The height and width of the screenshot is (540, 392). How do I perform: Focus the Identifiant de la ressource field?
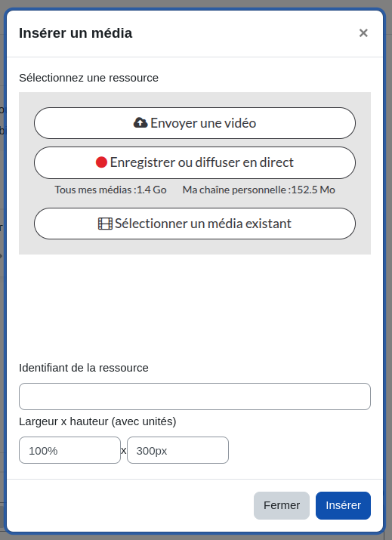tap(195, 397)
